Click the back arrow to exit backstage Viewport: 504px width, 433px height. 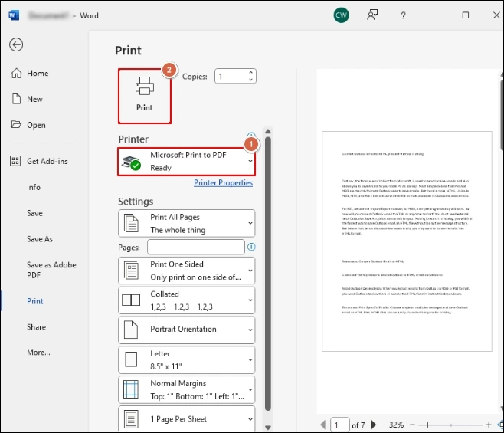coord(16,44)
